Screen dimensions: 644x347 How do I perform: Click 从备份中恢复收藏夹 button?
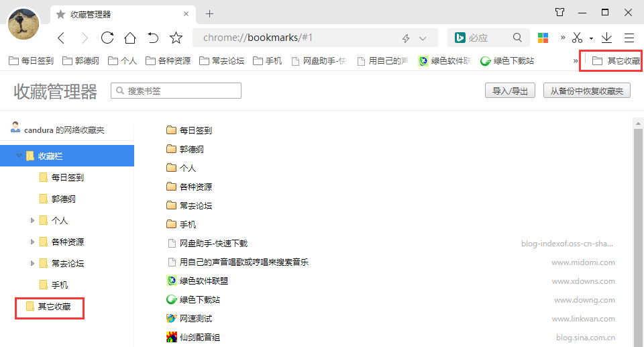586,91
